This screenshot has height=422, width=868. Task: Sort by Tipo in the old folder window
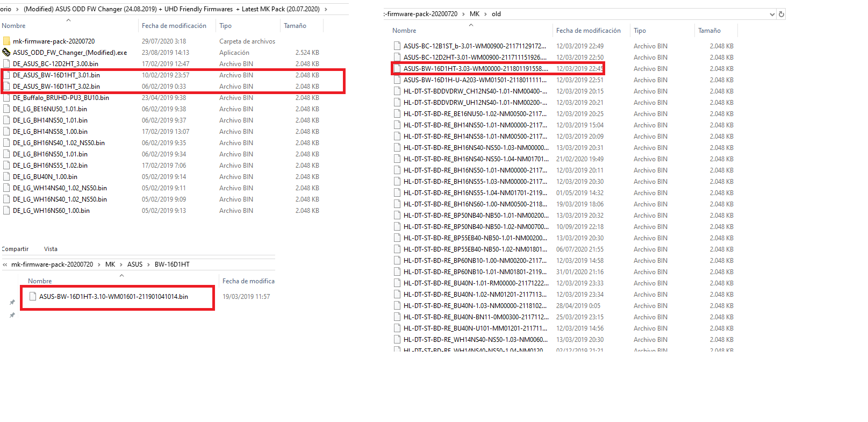(640, 31)
